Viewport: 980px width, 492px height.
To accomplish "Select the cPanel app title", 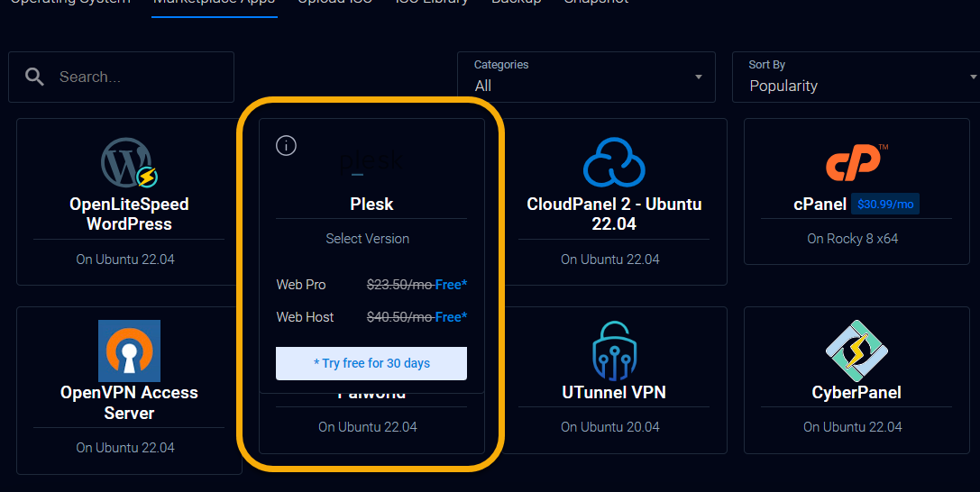I will coord(820,205).
